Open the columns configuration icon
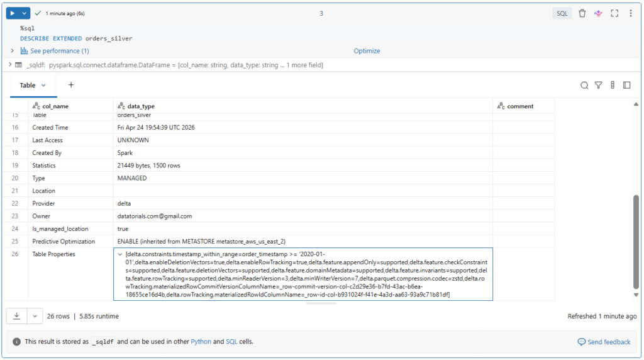644x360 pixels. 613,85
